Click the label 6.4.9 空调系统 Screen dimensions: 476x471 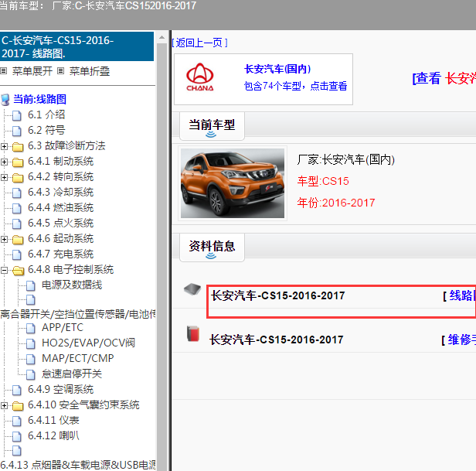coord(61,390)
